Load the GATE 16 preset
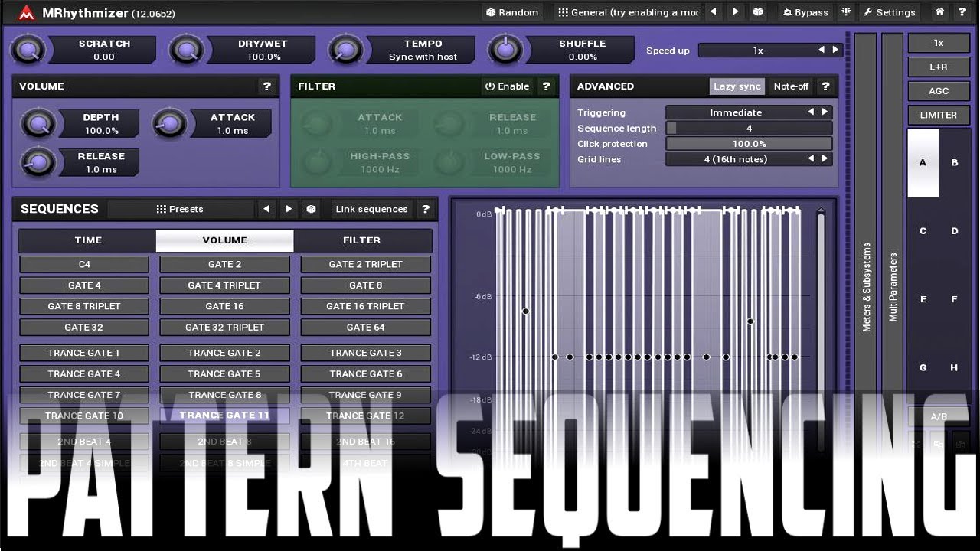 [224, 306]
